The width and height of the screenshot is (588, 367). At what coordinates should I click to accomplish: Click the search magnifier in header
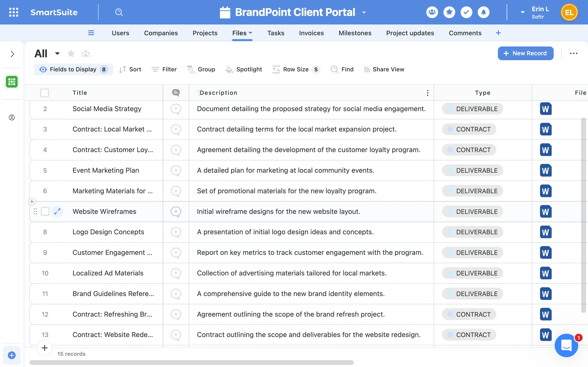119,12
